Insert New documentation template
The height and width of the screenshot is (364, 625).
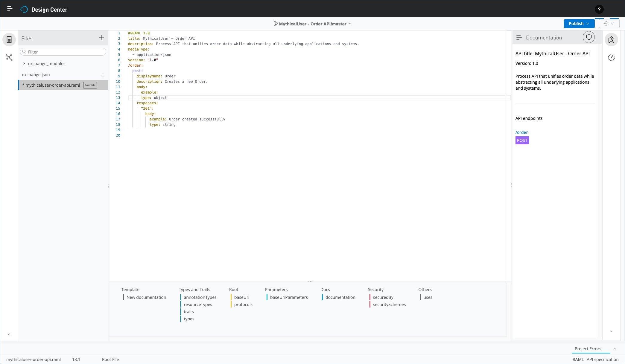pos(146,297)
